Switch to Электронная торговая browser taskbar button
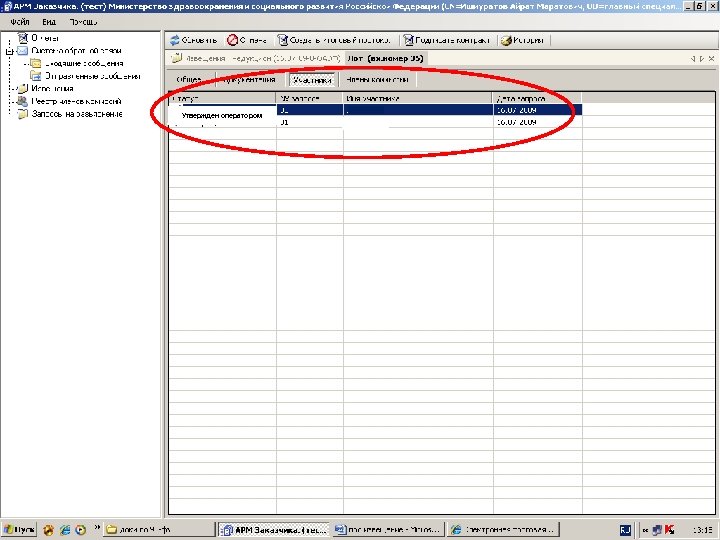Image resolution: width=720 pixels, height=540 pixels. pyautogui.click(x=503, y=529)
